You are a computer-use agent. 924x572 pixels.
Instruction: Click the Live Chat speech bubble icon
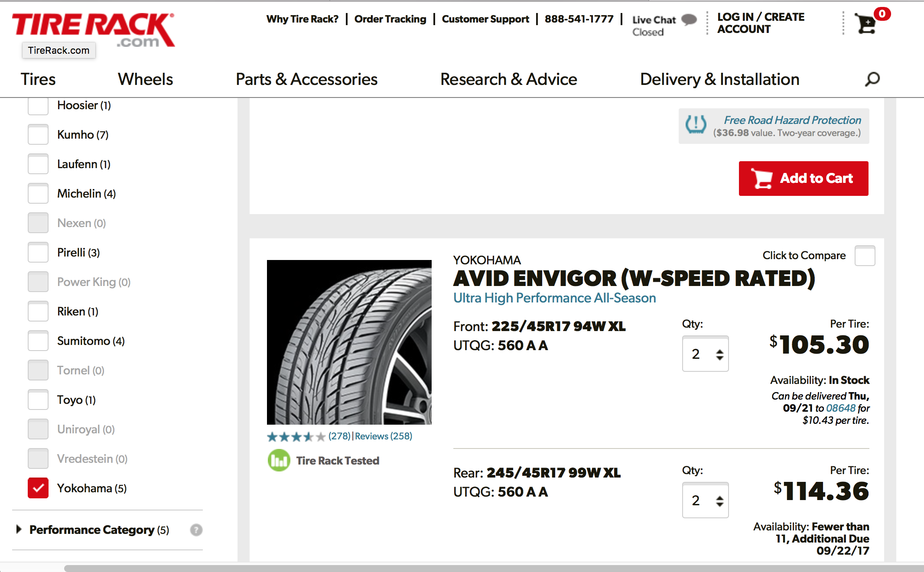pyautogui.click(x=689, y=19)
